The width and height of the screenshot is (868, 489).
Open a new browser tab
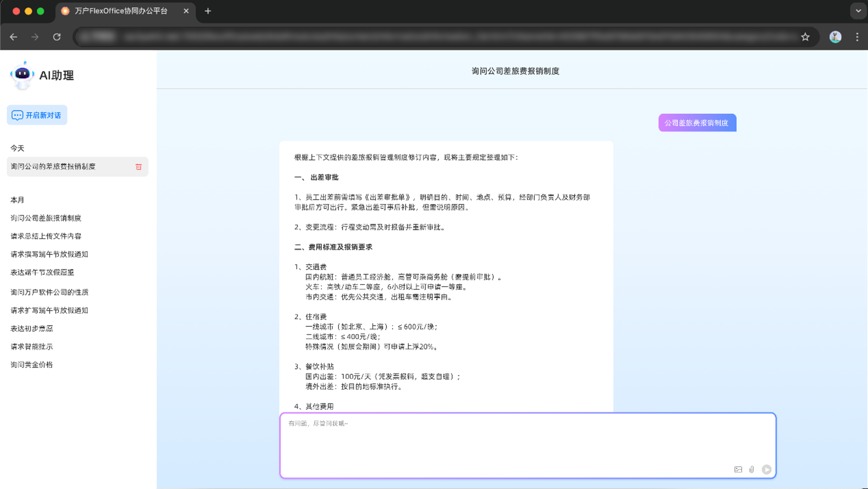208,11
